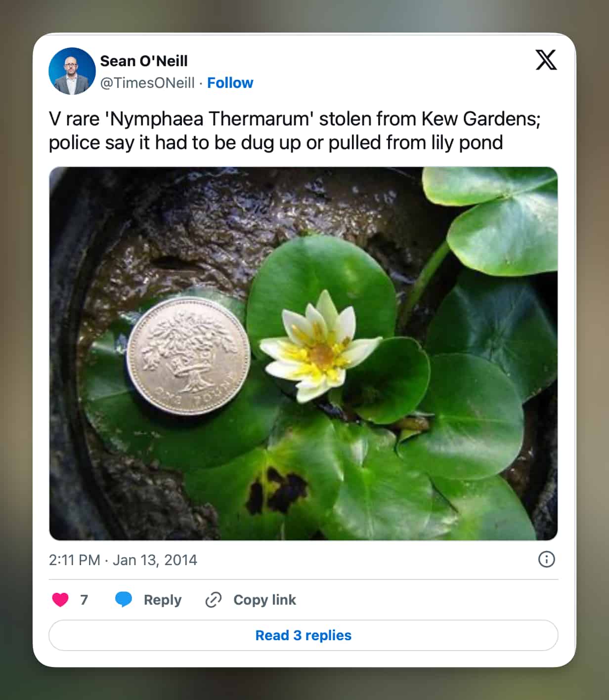Enlarge the water lily pond photo
Image resolution: width=609 pixels, height=700 pixels.
pyautogui.click(x=303, y=352)
